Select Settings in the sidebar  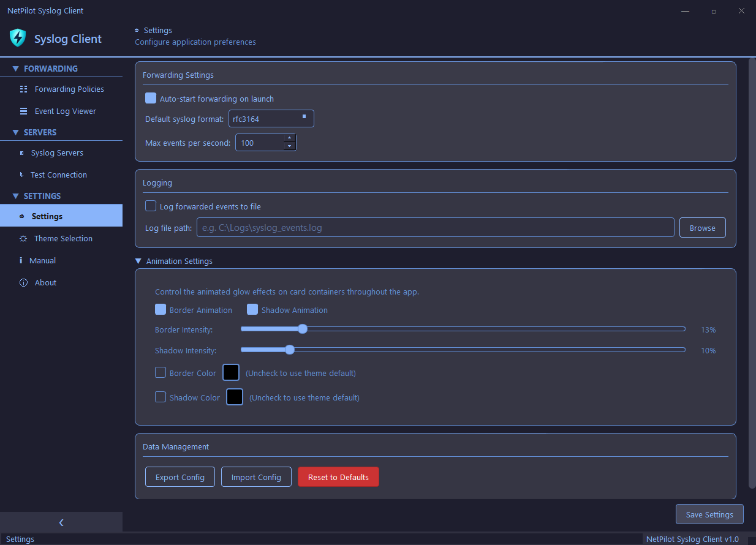coord(47,216)
